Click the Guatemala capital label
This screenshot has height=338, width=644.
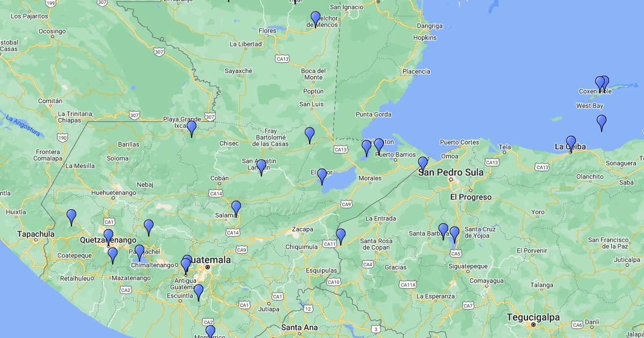click(x=209, y=260)
